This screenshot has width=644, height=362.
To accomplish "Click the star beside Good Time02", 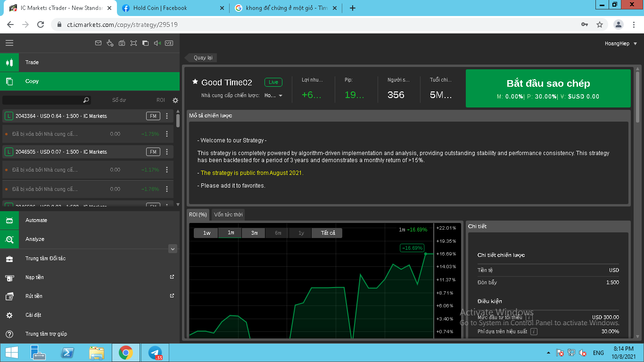I will pyautogui.click(x=195, y=82).
